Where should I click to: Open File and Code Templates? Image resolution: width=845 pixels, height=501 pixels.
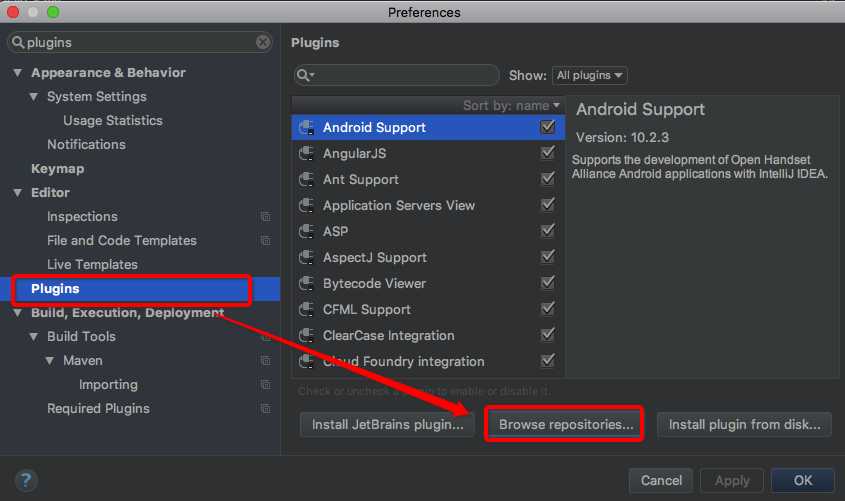click(122, 240)
